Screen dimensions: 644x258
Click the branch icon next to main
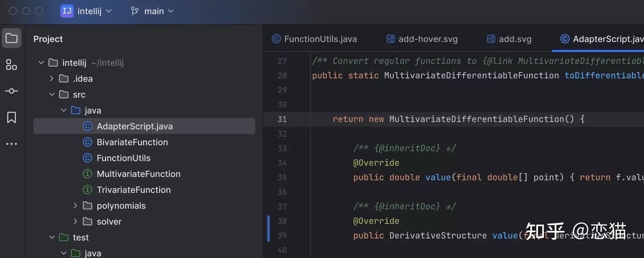pyautogui.click(x=134, y=10)
